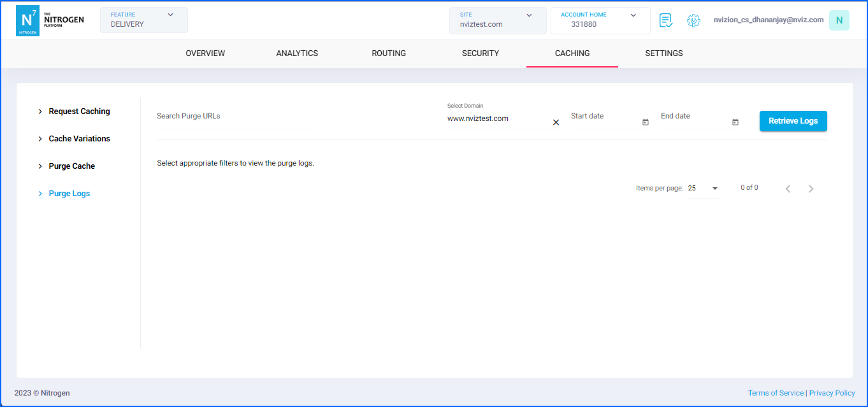Open the Site nviztest.com dropdown
This screenshot has height=407, width=868.
coord(497,20)
